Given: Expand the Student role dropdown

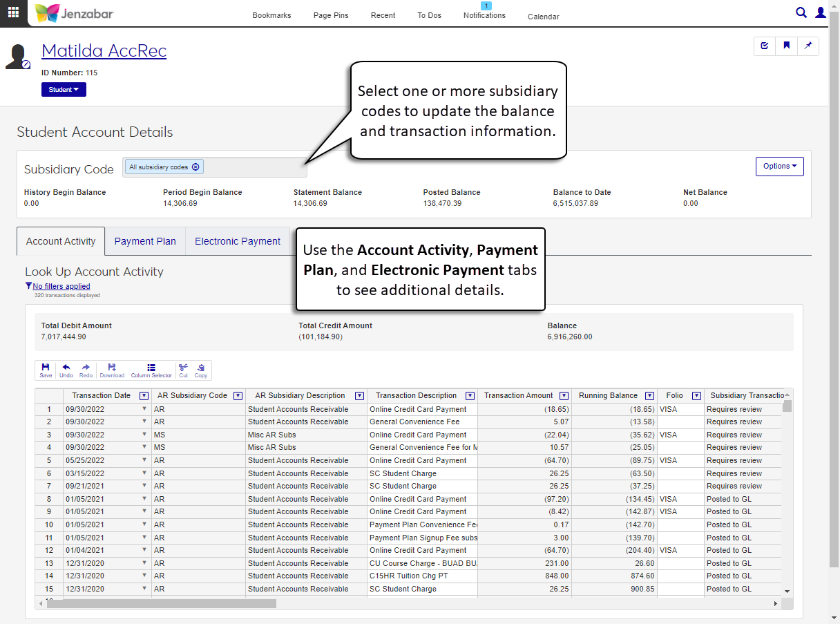Looking at the screenshot, I should 64,90.
